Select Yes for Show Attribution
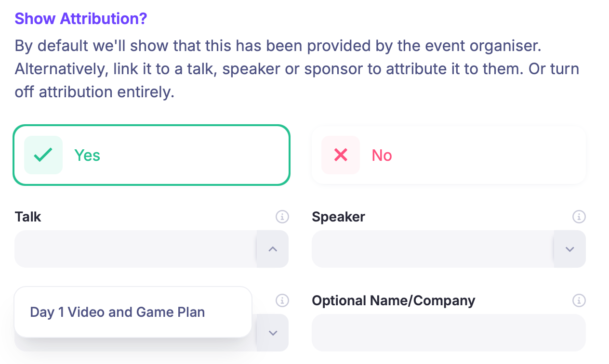 tap(152, 155)
